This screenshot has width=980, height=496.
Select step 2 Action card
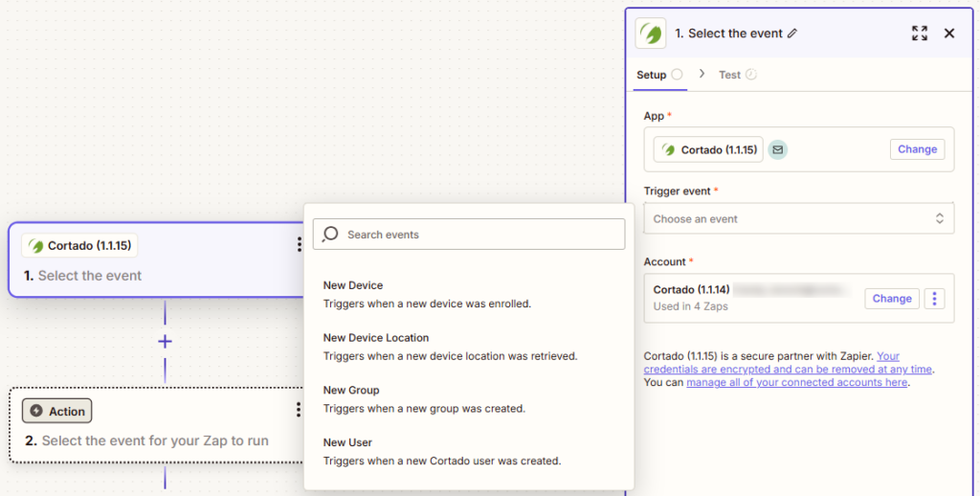(158, 425)
